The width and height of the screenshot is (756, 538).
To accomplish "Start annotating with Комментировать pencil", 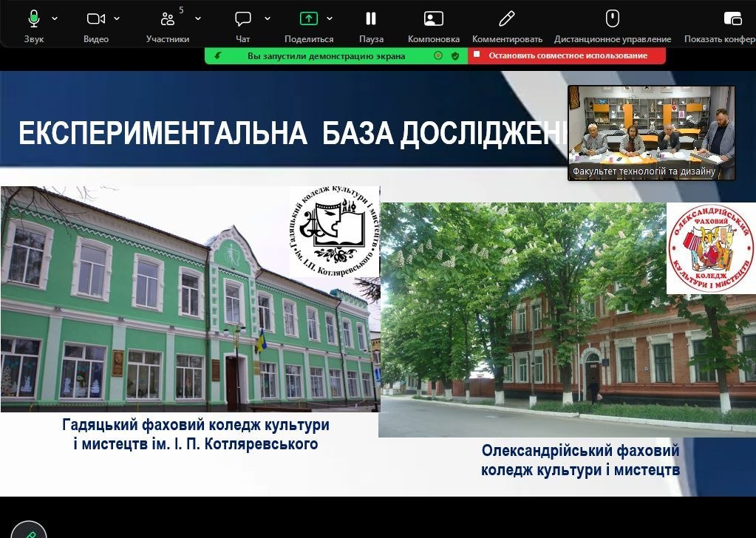I will click(507, 19).
